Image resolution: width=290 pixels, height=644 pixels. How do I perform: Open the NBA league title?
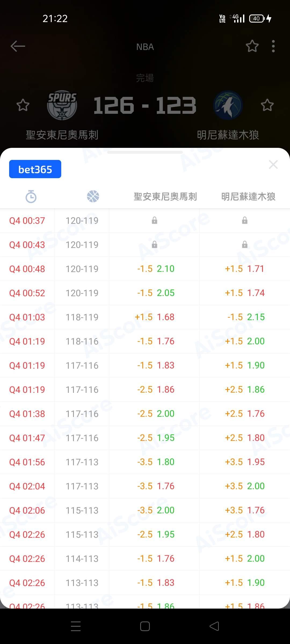pos(145,47)
